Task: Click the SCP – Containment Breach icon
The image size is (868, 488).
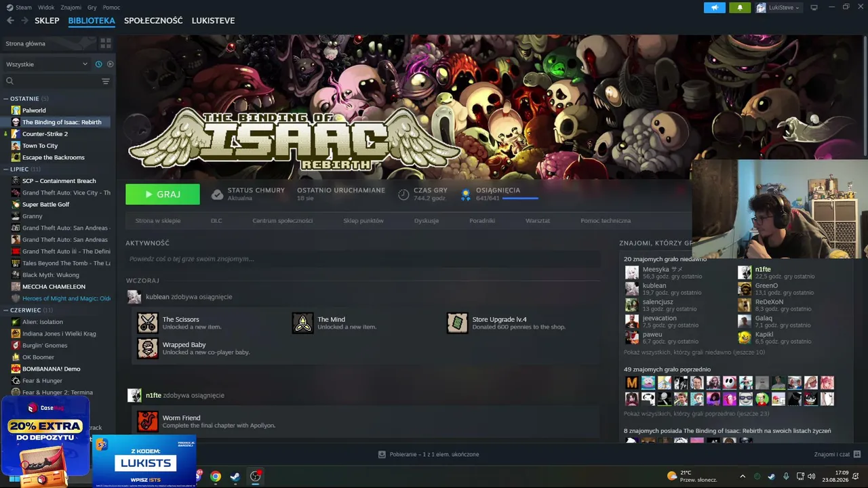Action: point(16,181)
